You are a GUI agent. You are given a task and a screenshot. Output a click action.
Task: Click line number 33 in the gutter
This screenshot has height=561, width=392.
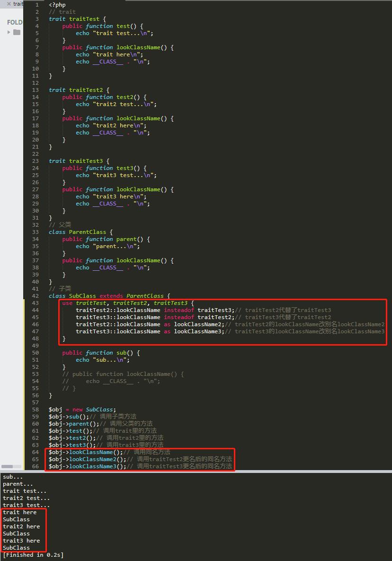pyautogui.click(x=36, y=232)
